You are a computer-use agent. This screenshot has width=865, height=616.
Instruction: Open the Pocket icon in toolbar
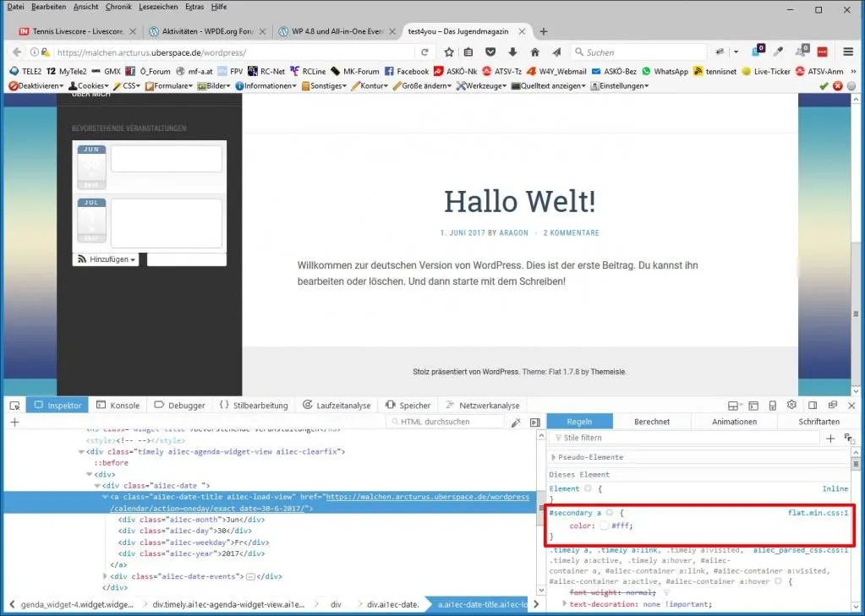click(490, 52)
